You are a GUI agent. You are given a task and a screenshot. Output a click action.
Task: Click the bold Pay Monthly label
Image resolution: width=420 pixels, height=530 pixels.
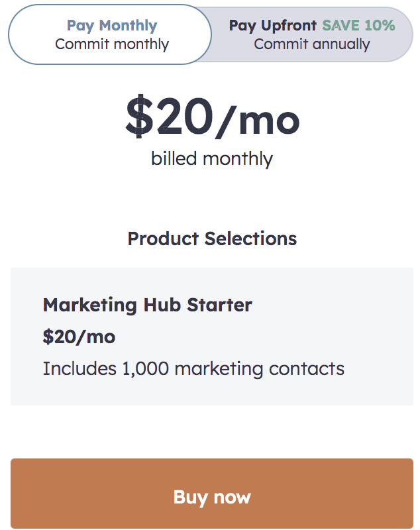click(x=112, y=26)
